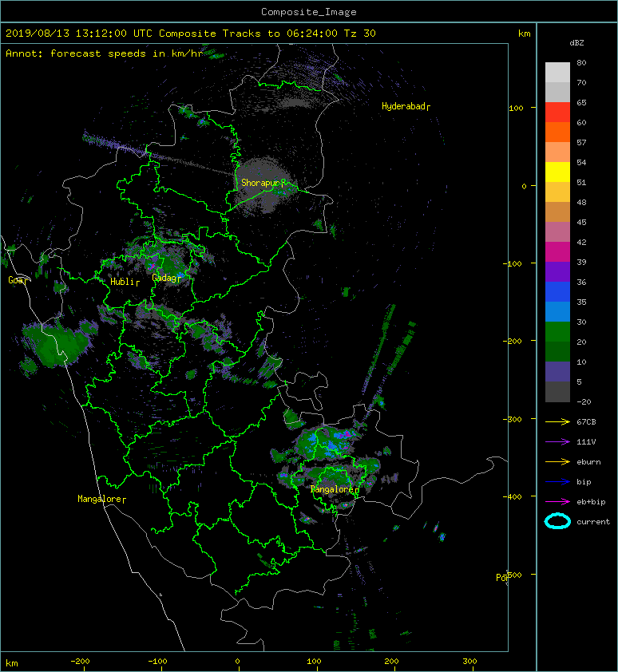Pick the light gray 70-80 dBZ band
Screen dimensions: 618x672
click(x=557, y=73)
